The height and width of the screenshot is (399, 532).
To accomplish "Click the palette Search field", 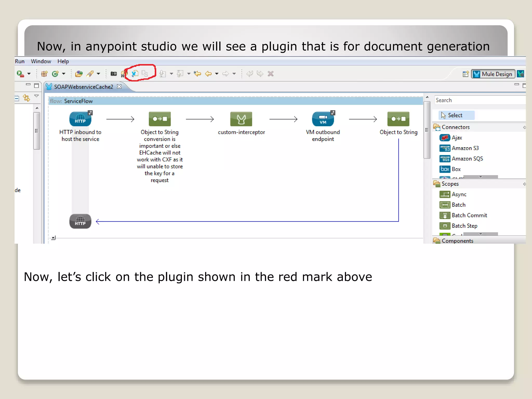I will 481,100.
